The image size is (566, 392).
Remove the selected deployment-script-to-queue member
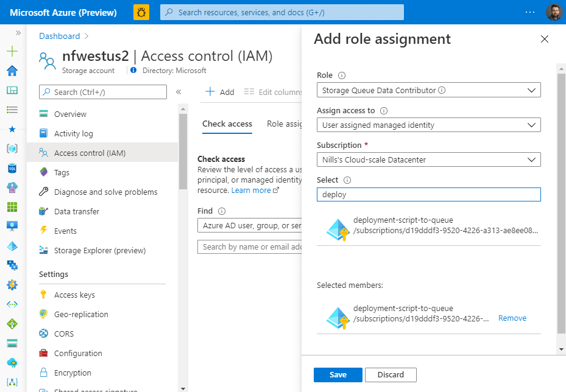512,318
